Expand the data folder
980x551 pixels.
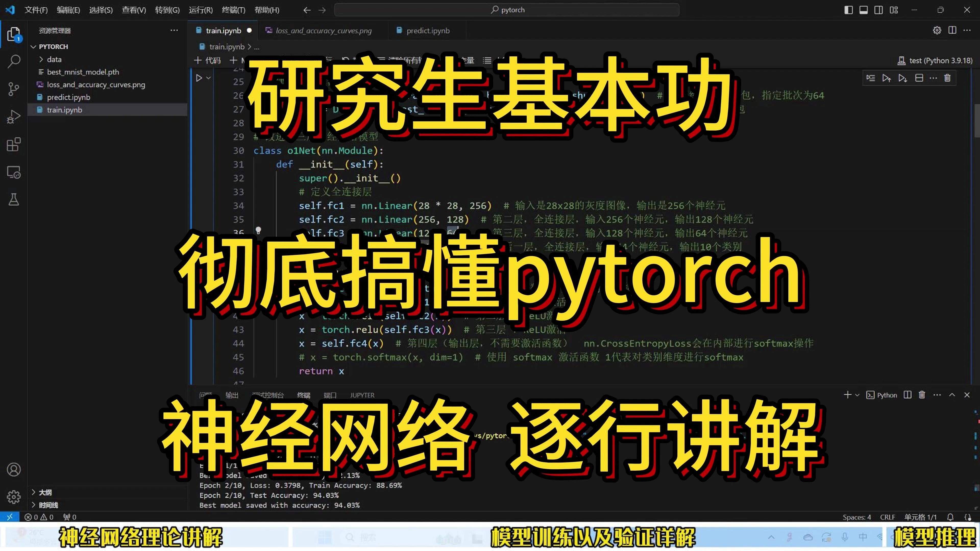tap(54, 59)
